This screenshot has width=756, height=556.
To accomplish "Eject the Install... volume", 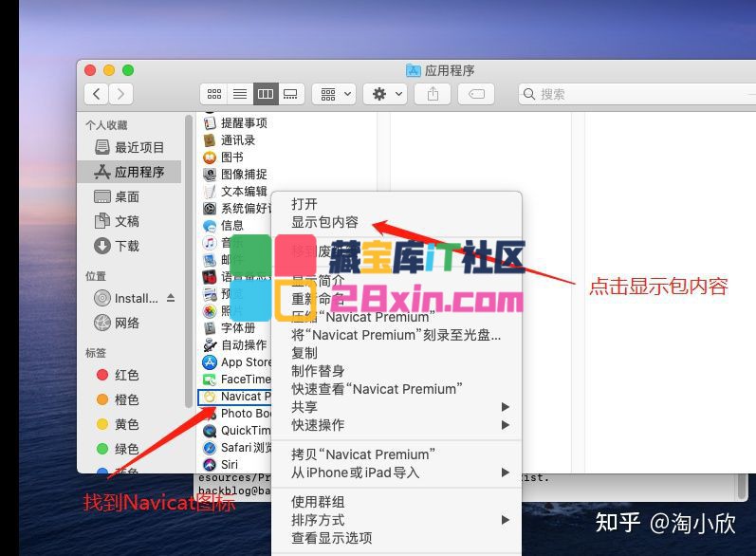I will point(171,298).
